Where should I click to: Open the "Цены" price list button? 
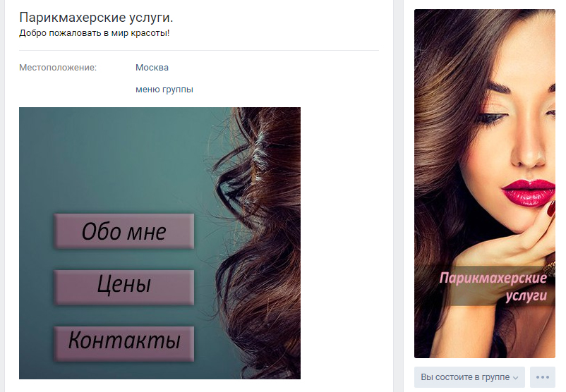[x=124, y=287]
